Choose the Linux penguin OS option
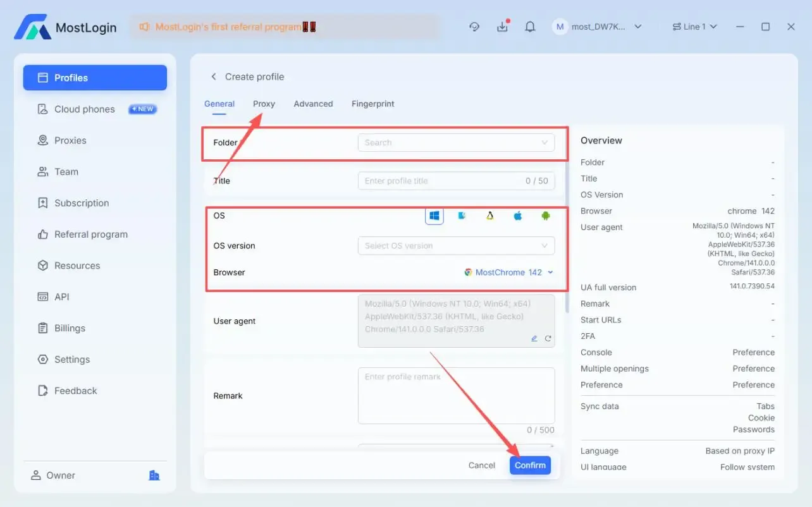Image resolution: width=812 pixels, height=507 pixels. 489,216
